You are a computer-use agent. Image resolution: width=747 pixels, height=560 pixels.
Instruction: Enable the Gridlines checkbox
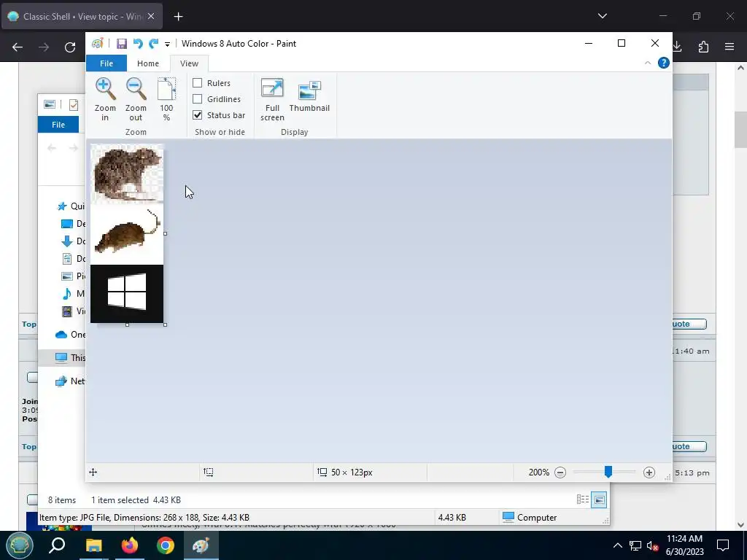coord(197,99)
